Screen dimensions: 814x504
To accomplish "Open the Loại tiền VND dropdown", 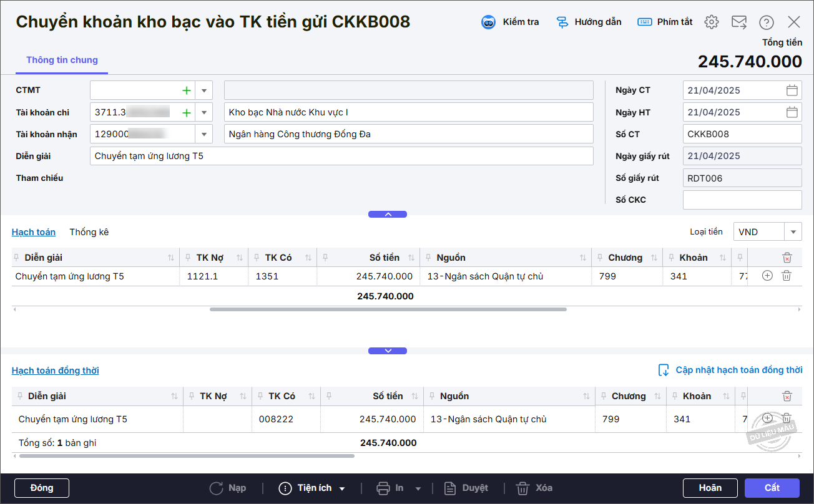I will [x=793, y=232].
